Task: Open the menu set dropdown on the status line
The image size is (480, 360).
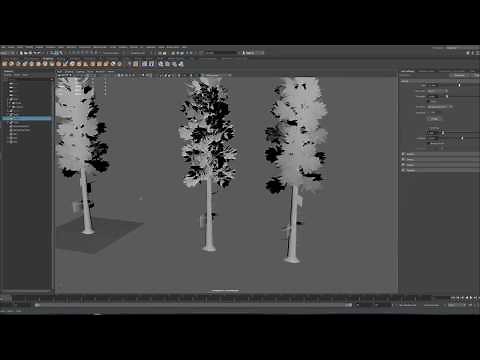Action: 7,53
